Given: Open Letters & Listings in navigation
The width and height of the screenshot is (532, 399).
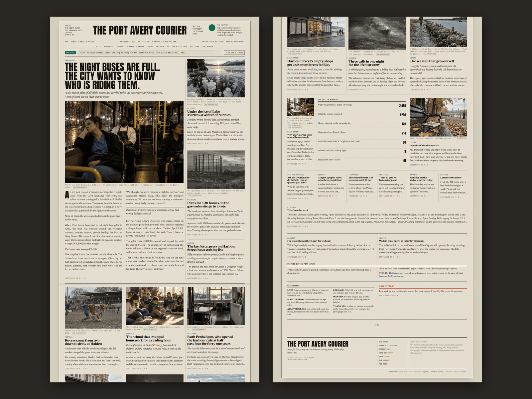Looking at the screenshot, I should tap(177, 47).
